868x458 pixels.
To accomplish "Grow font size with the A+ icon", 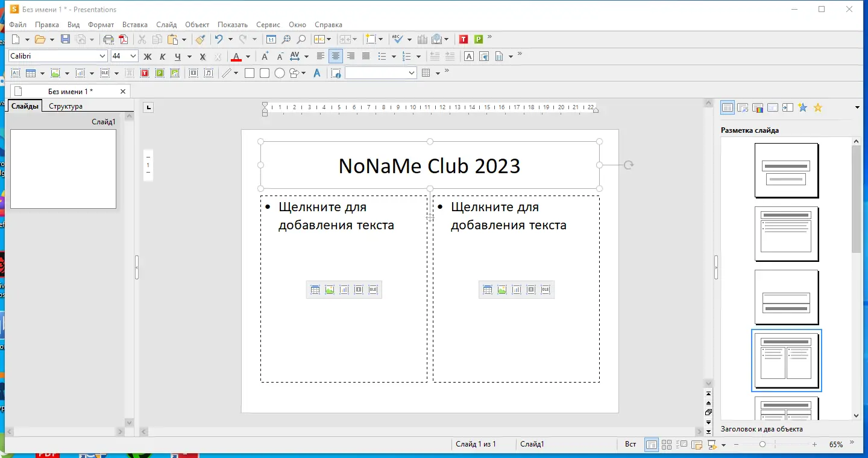I will (265, 56).
